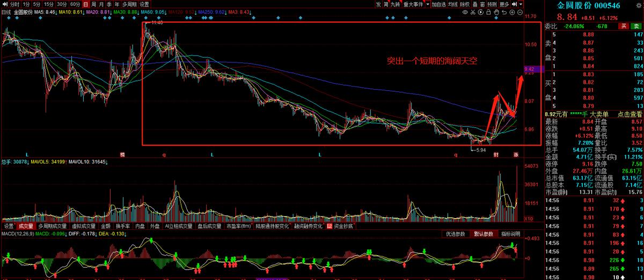Open the lower panel 设置 tab

pyautogui.click(x=9, y=226)
